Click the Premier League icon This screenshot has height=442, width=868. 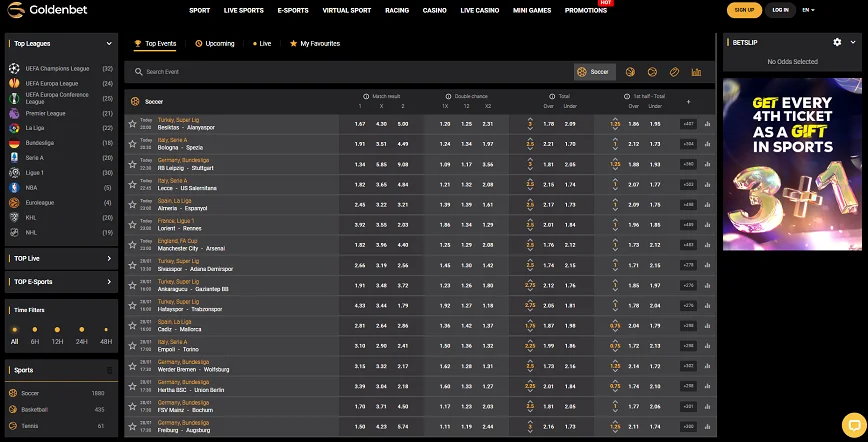[x=14, y=114]
